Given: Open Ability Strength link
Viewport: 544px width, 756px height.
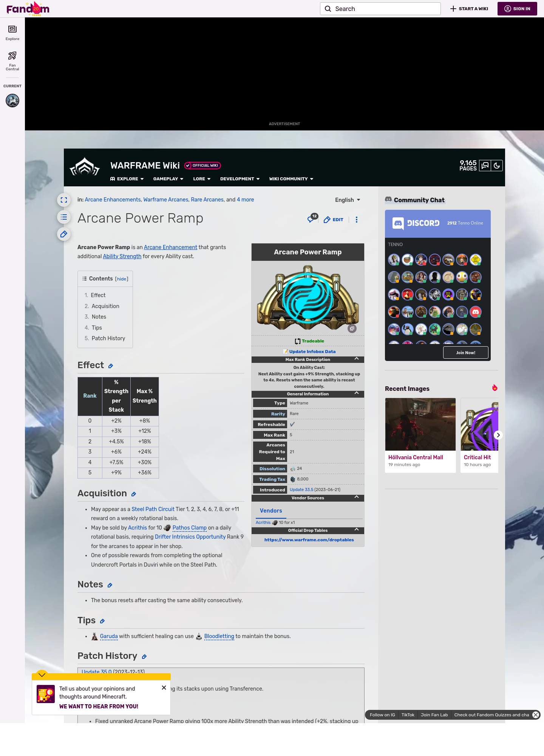Looking at the screenshot, I should 122,256.
